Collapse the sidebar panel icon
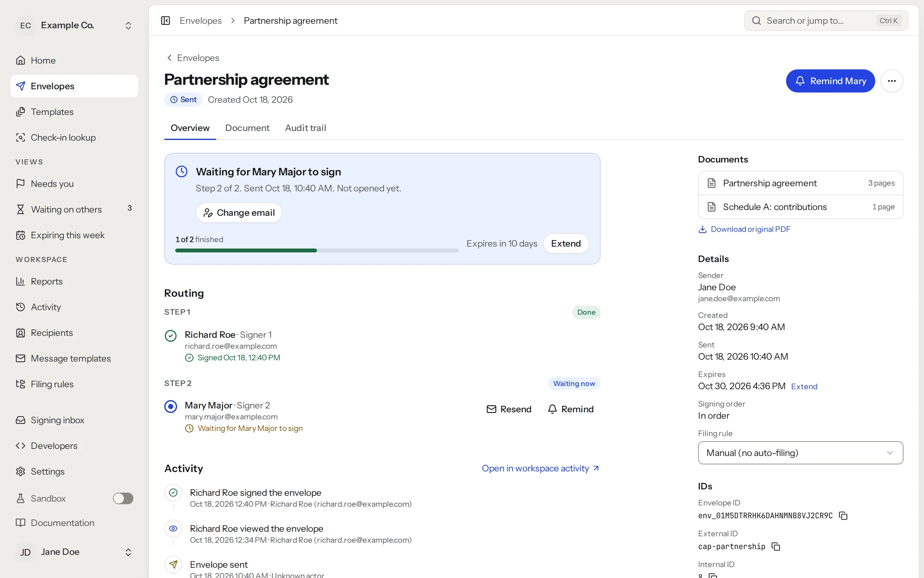Image resolution: width=924 pixels, height=578 pixels. click(165, 21)
